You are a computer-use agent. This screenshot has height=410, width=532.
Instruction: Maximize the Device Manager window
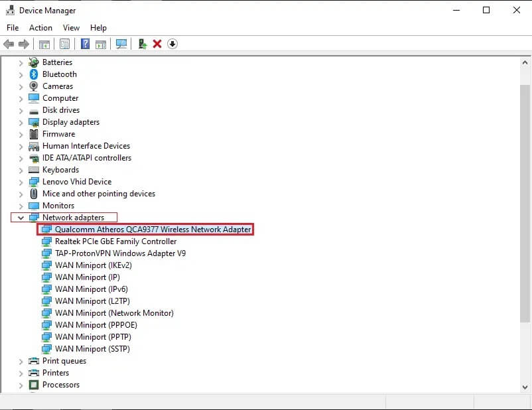point(486,10)
